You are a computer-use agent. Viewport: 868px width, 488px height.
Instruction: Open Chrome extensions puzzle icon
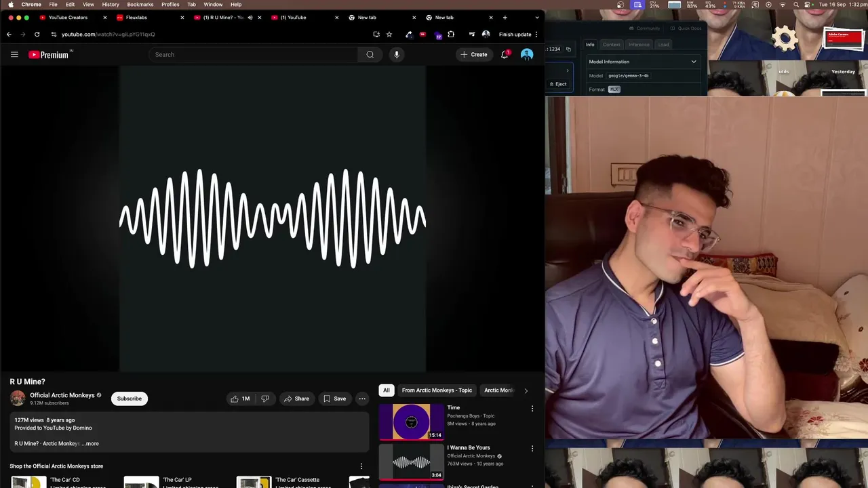coord(451,34)
